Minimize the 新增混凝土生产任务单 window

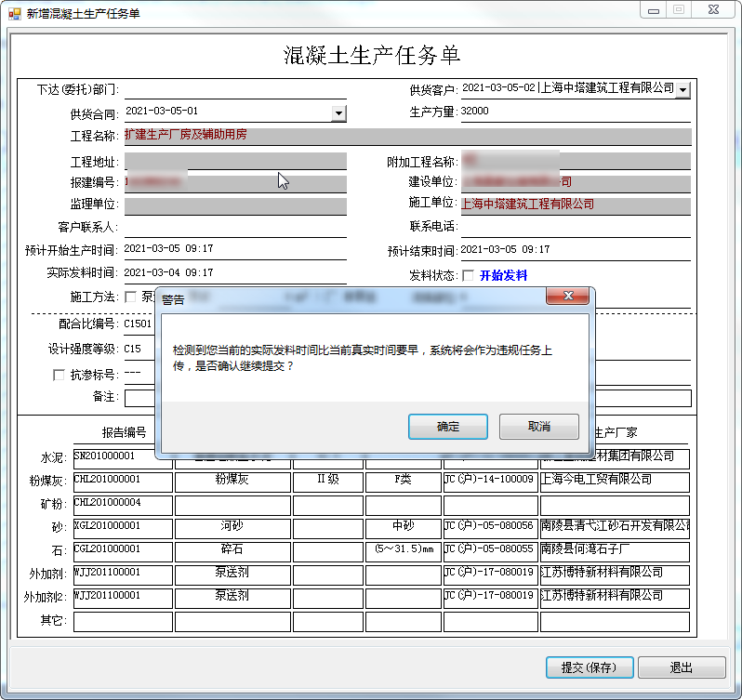[x=654, y=10]
